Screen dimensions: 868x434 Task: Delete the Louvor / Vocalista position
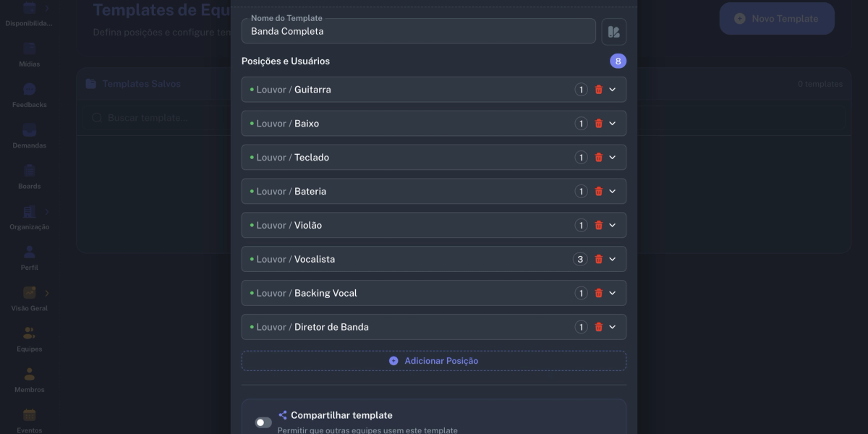click(x=598, y=259)
